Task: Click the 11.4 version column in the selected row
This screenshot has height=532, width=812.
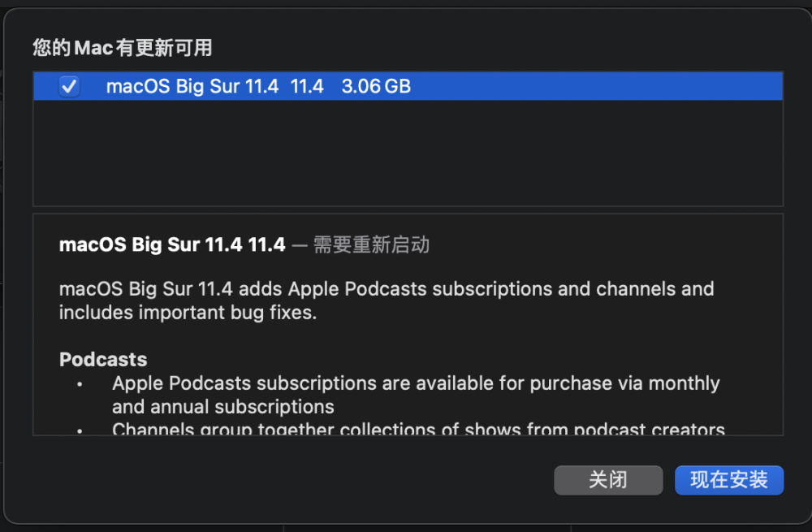Action: [x=307, y=86]
